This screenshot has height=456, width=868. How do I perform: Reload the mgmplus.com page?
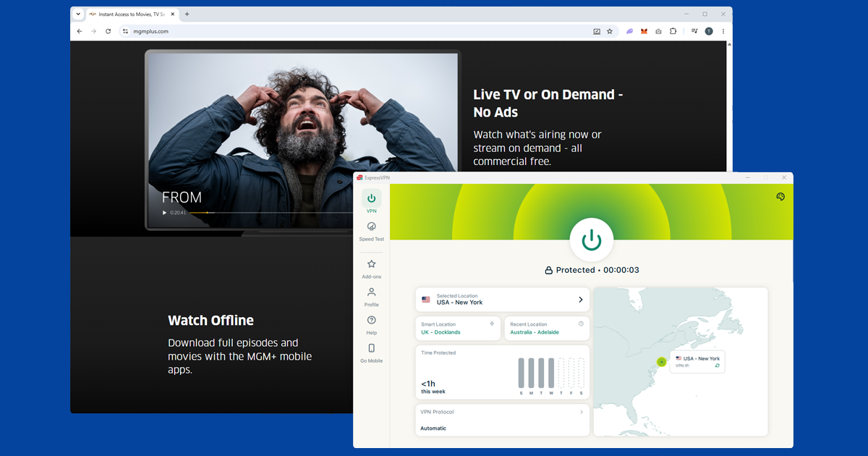[x=109, y=31]
